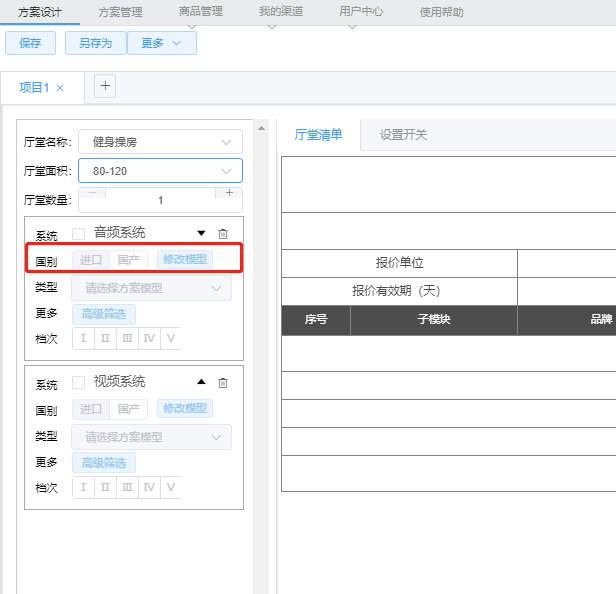616x594 pixels.
Task: Collapse the 视频系统 up-arrow toggle
Action: pyautogui.click(x=201, y=382)
